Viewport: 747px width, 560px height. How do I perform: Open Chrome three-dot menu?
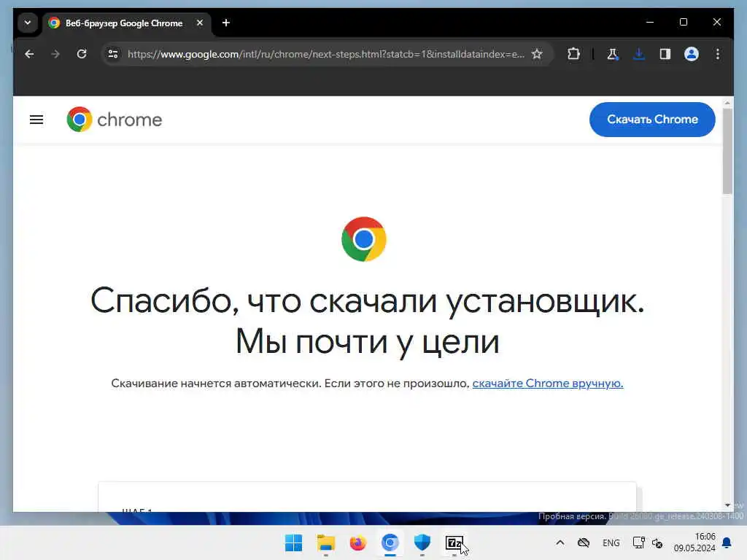click(x=718, y=54)
